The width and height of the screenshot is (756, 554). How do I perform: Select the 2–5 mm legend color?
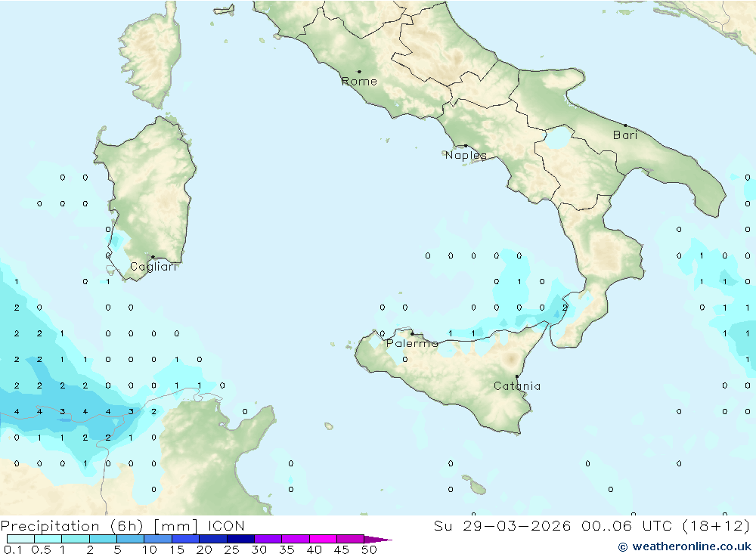(x=103, y=539)
